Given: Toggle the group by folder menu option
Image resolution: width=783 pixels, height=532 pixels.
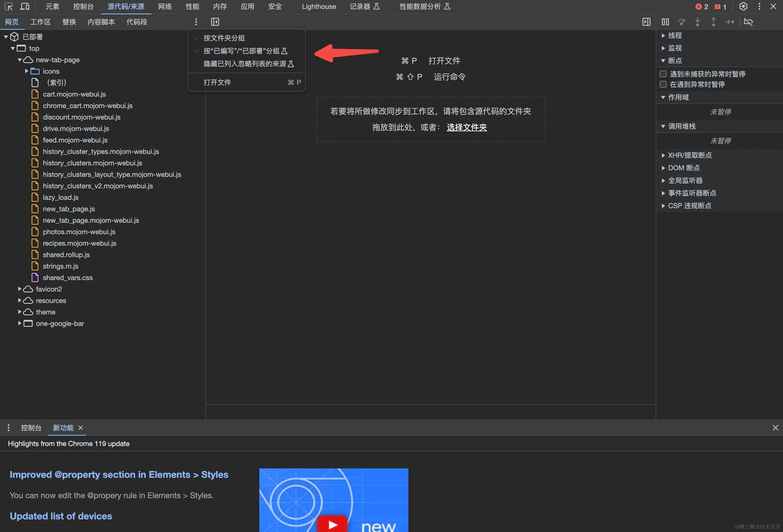Looking at the screenshot, I should pos(224,38).
